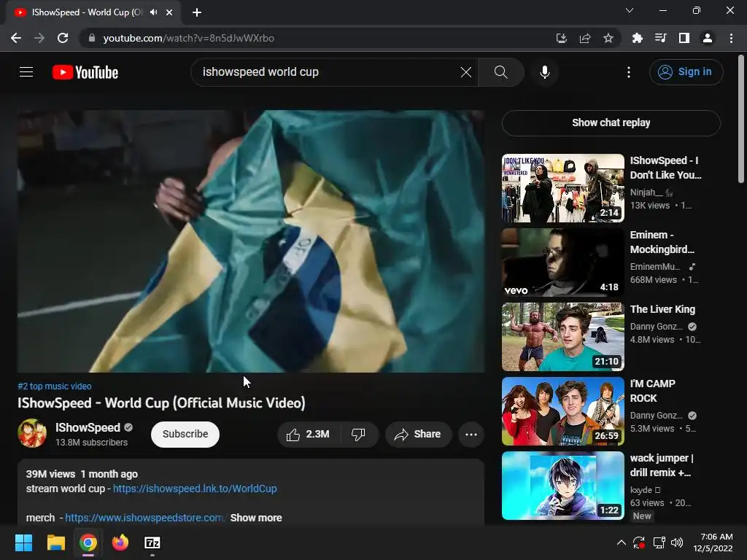Screen dimensions: 747x560
Task: Open Chrome profile icon
Action: click(x=708, y=38)
